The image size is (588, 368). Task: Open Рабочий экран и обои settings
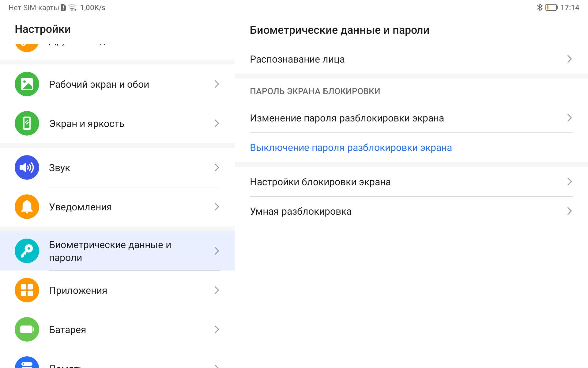(118, 84)
